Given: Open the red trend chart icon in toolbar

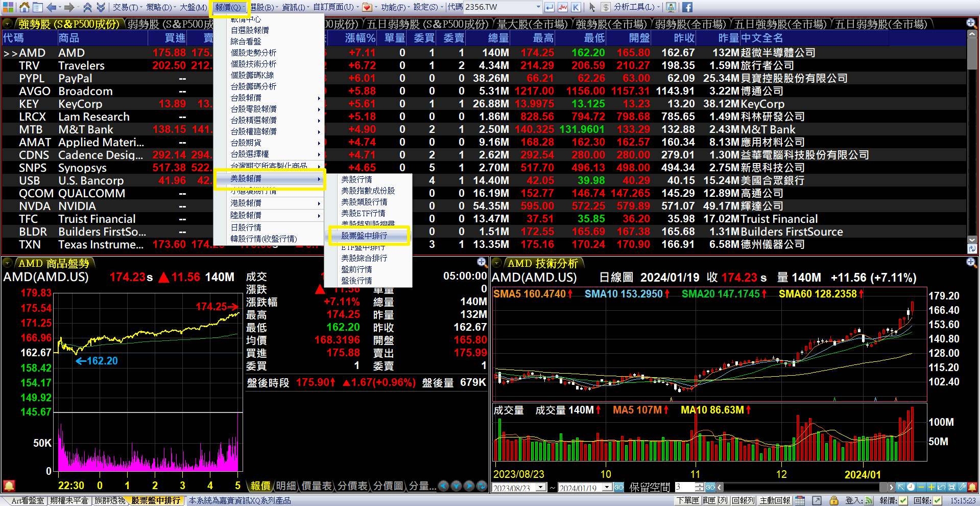Looking at the screenshot, I should click(563, 7).
